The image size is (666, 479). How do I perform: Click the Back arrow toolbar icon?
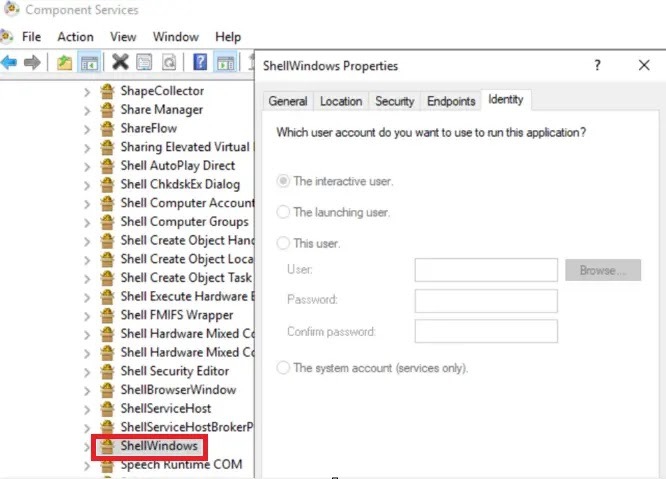(9, 63)
